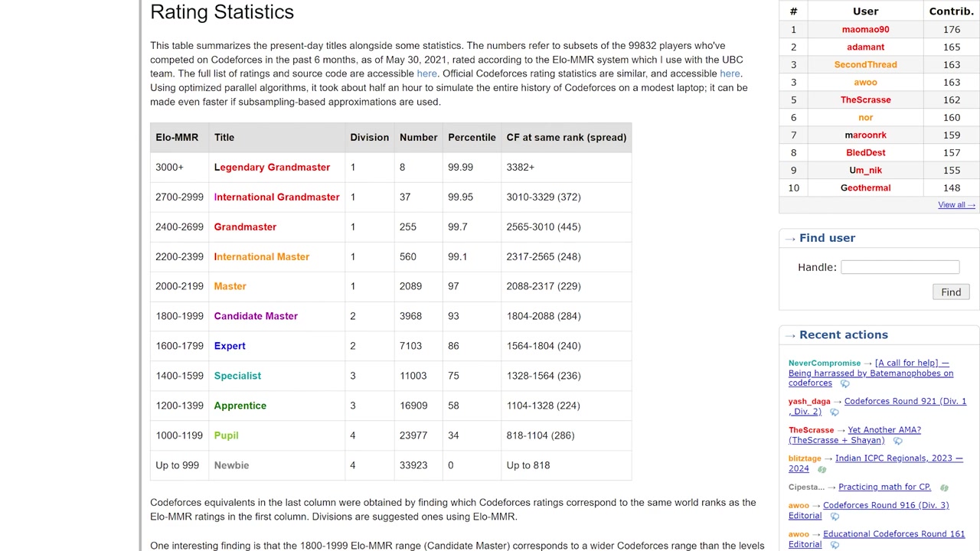Focus the Handle input field
This screenshot has width=980, height=551.
tap(900, 267)
